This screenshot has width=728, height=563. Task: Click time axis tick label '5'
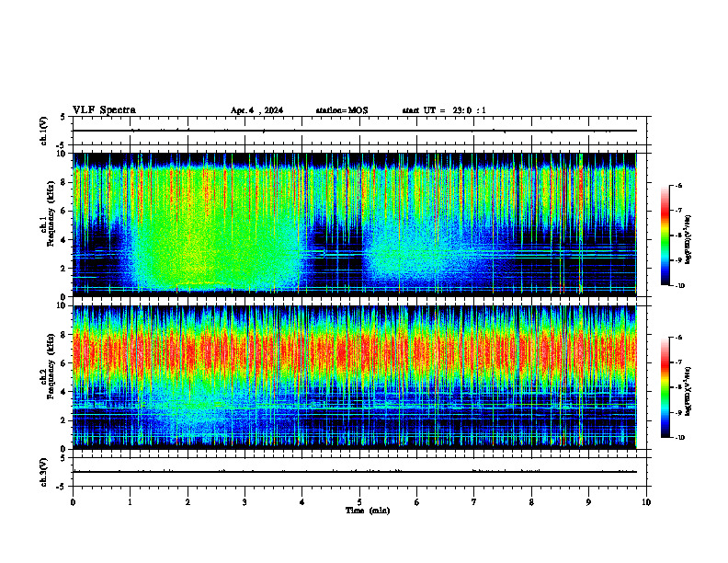359,502
